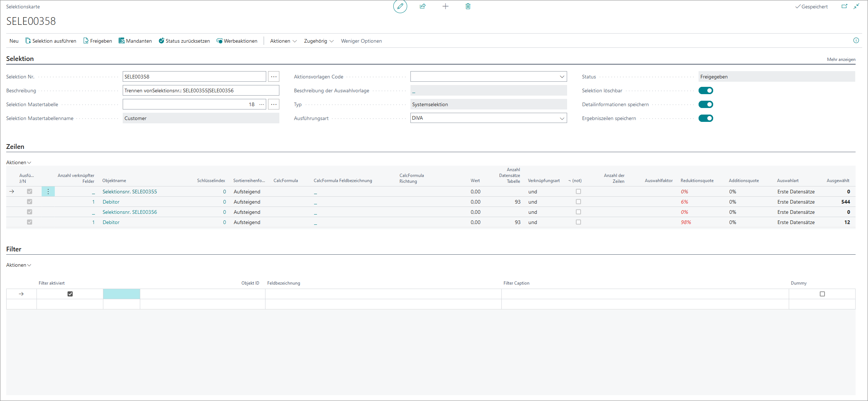Screen dimensions: 868x401
Task: Toggle Ergebniszeilen speichern switch
Action: pos(706,118)
